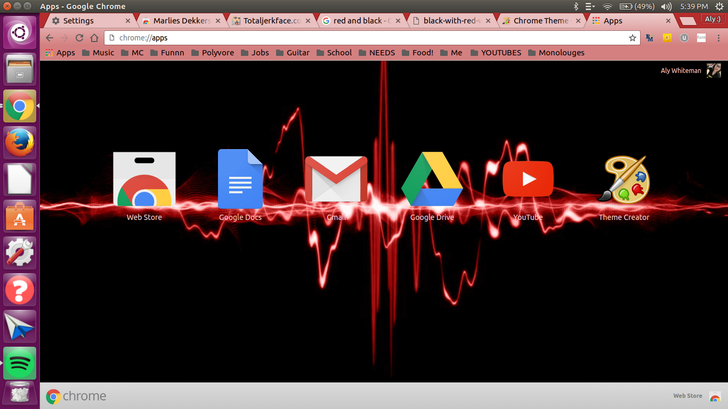Open Help icon in the launcher
This screenshot has width=728, height=409.
pyautogui.click(x=20, y=290)
